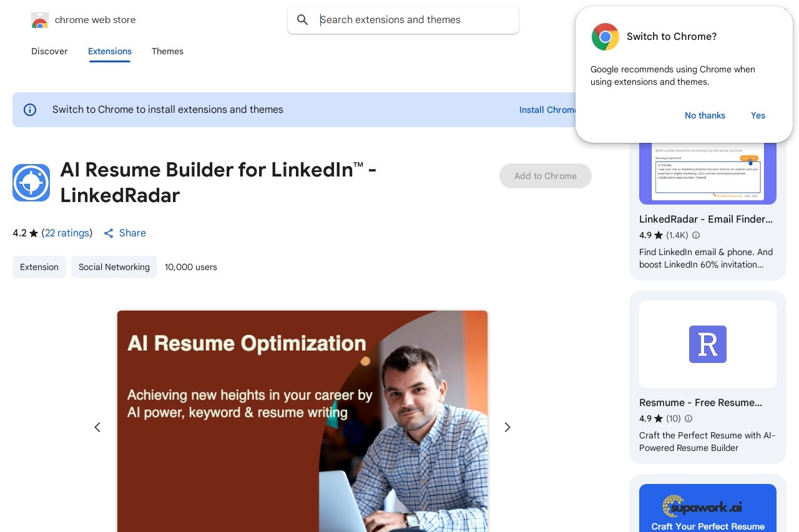Screen dimensions: 799x532
Task: Click the Chrome Web Store logo icon
Action: (39, 20)
